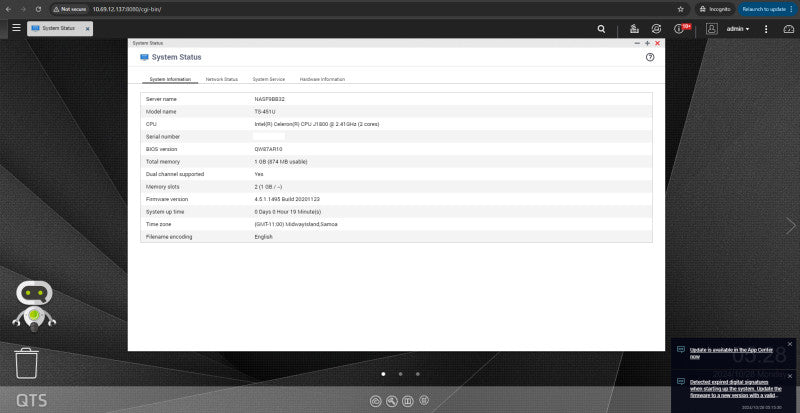Select time zone Midway Island, Samoa value
The image size is (800, 413).
[x=295, y=224]
